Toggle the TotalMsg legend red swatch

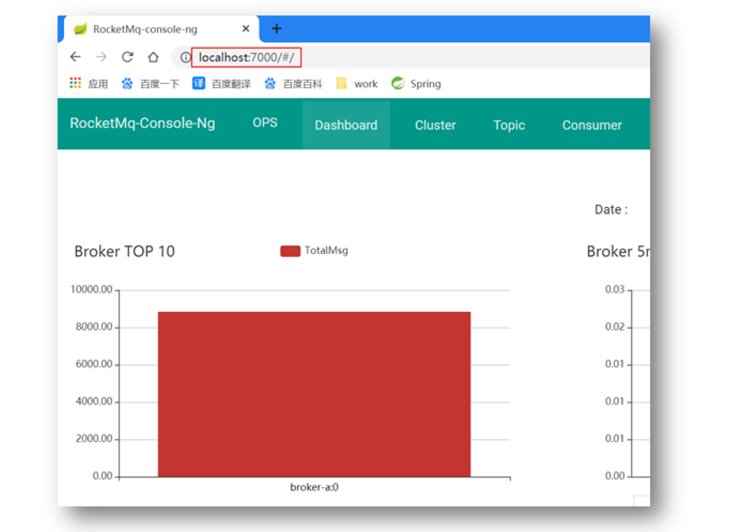tap(290, 251)
